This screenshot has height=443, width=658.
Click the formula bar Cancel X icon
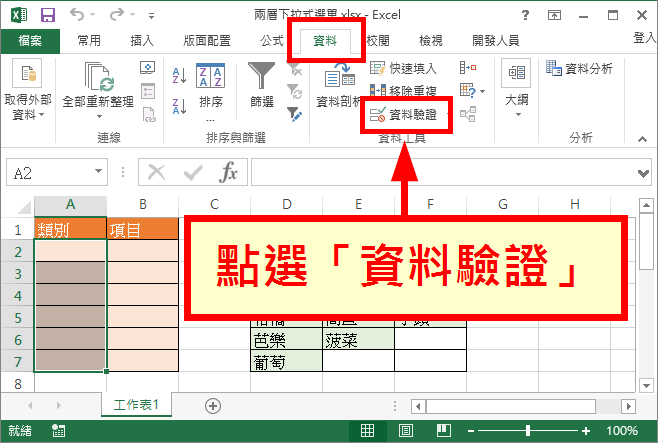click(157, 172)
